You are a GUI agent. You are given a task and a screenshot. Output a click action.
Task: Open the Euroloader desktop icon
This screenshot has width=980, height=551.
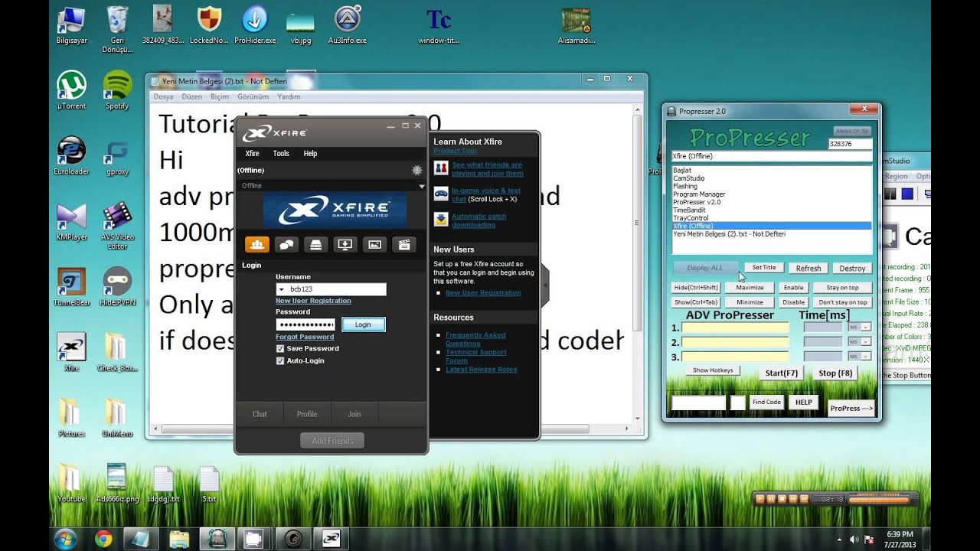[71, 156]
